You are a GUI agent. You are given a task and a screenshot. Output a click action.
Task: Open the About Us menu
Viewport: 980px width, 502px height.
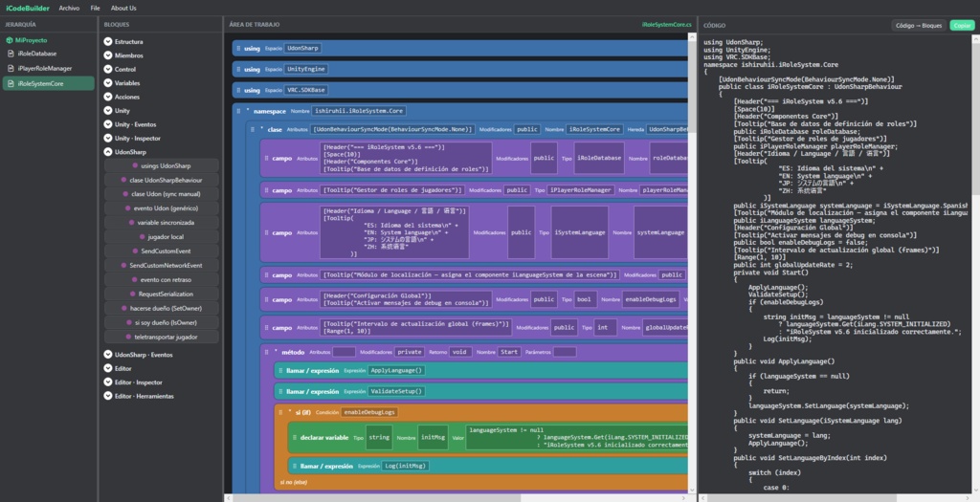click(x=123, y=8)
